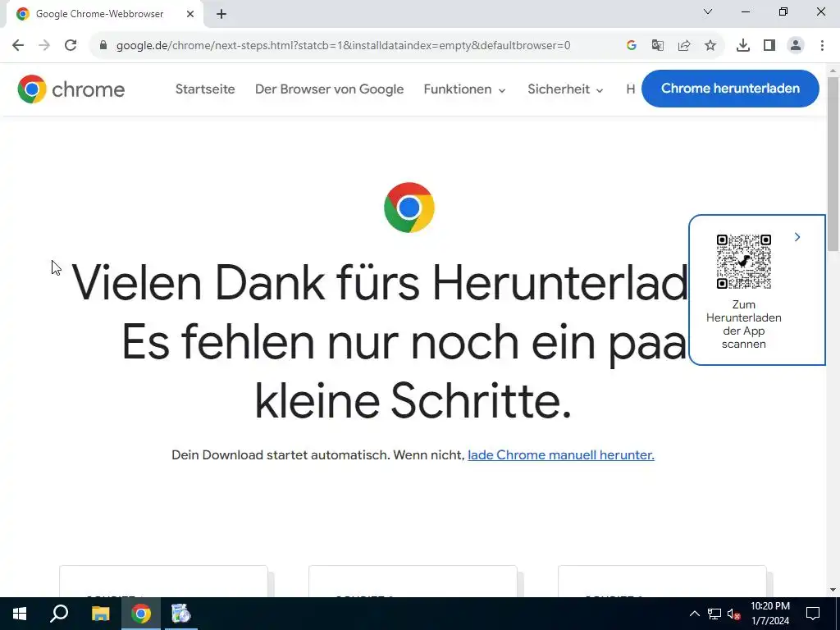Screen dimensions: 840x630
Task: Open the translate page icon
Action: 657,46
